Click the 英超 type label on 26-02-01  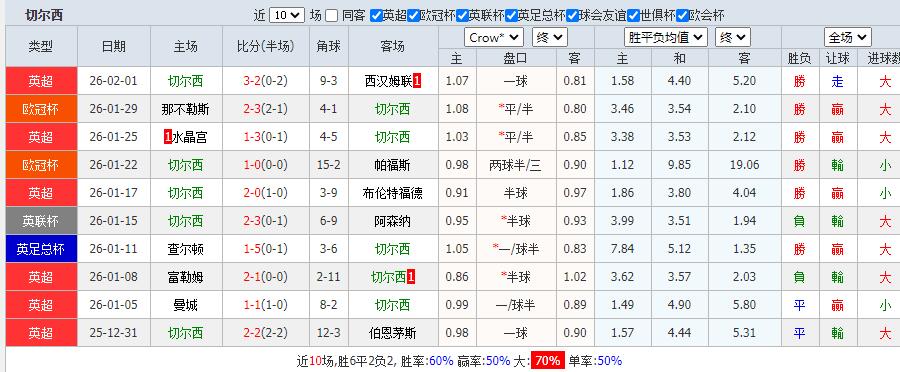tap(41, 81)
